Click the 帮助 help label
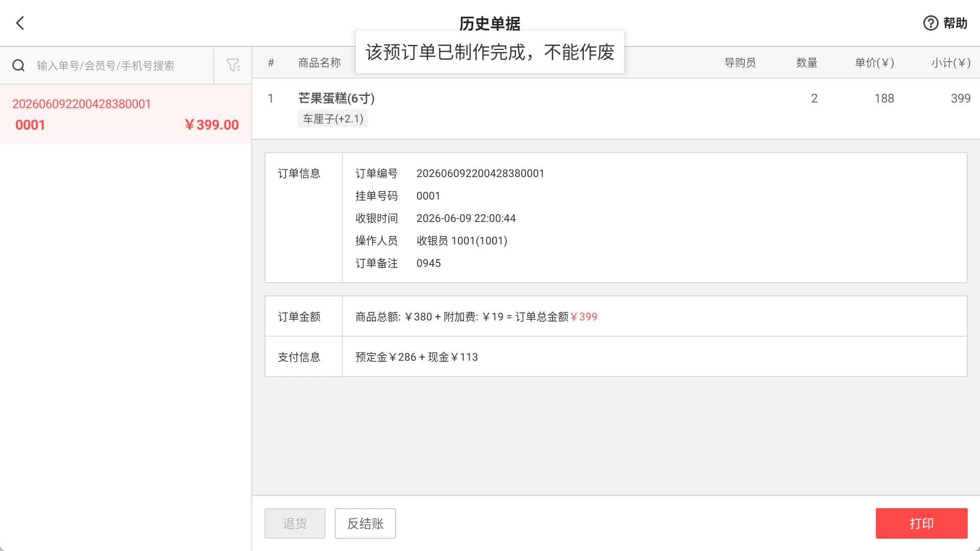 955,23
